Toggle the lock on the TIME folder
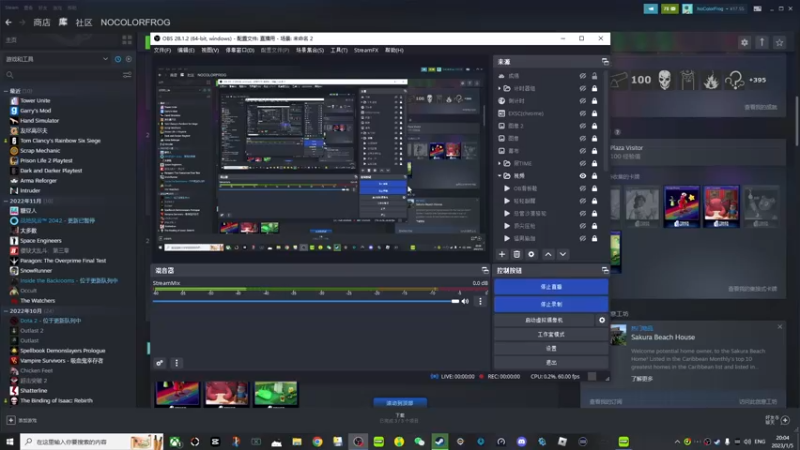The width and height of the screenshot is (800, 450). pyautogui.click(x=594, y=163)
